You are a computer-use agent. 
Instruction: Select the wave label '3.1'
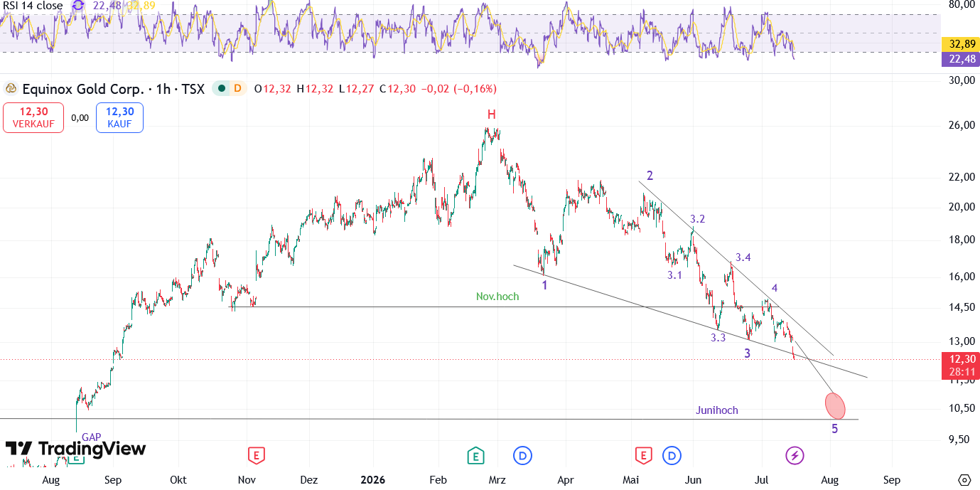pyautogui.click(x=674, y=275)
